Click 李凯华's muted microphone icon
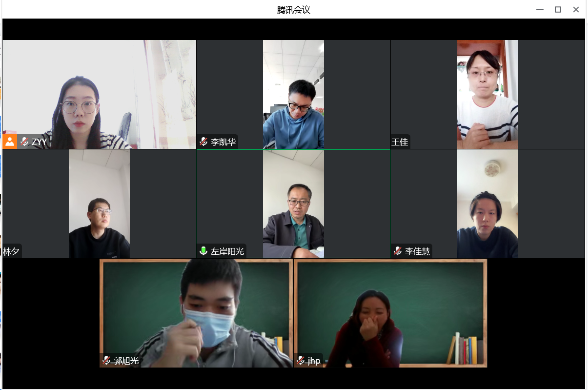Image resolution: width=588 pixels, height=390 pixels. click(x=203, y=142)
